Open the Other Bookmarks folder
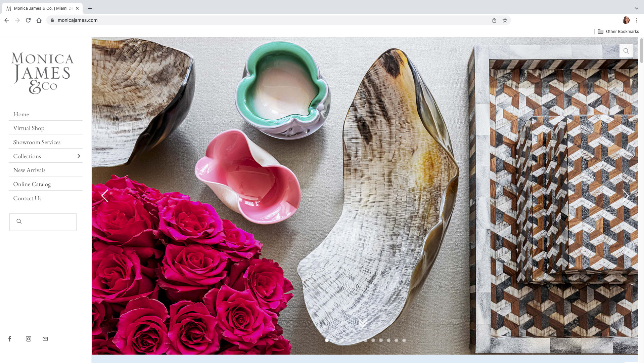644x363 pixels. 618,32
